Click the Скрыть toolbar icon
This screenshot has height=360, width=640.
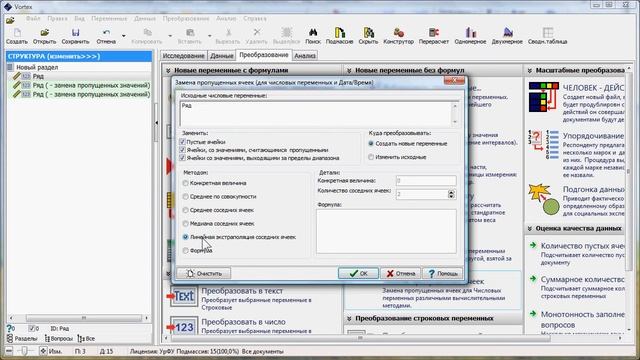tap(369, 32)
